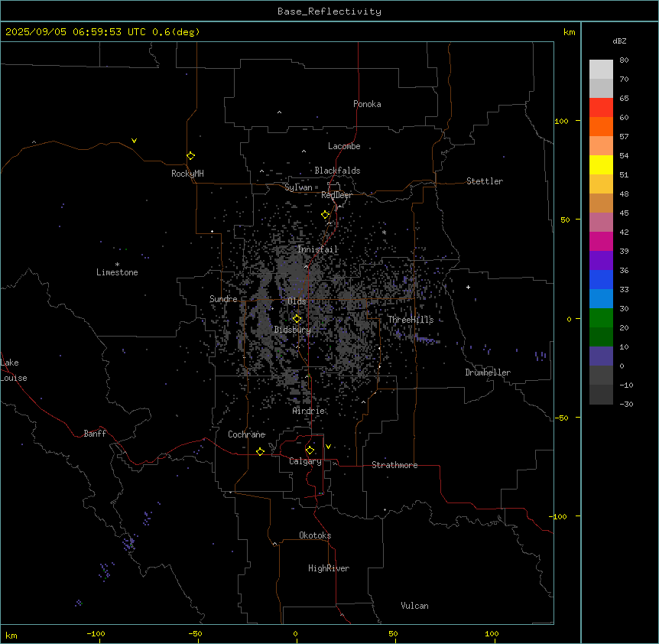
Task: Click the Ponoka city label
Action: click(x=367, y=104)
